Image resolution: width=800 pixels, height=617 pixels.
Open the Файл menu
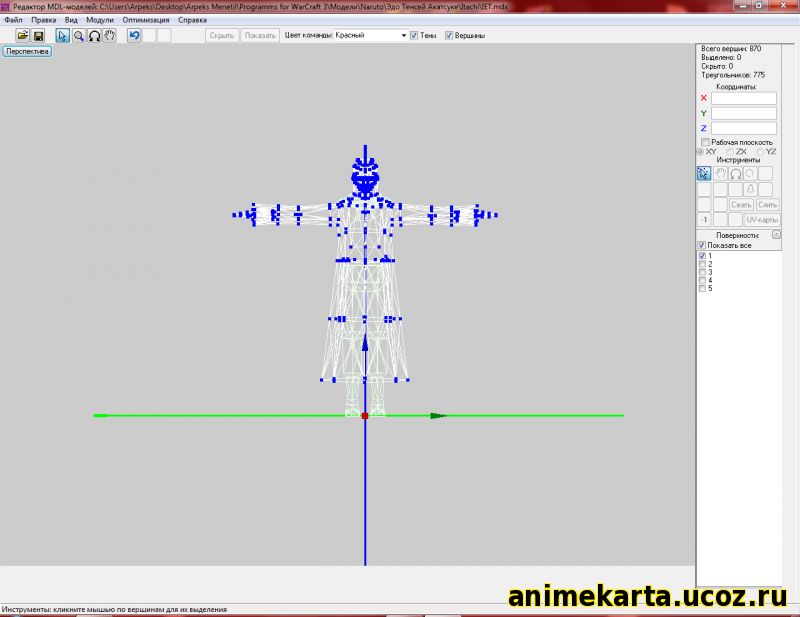click(x=13, y=20)
